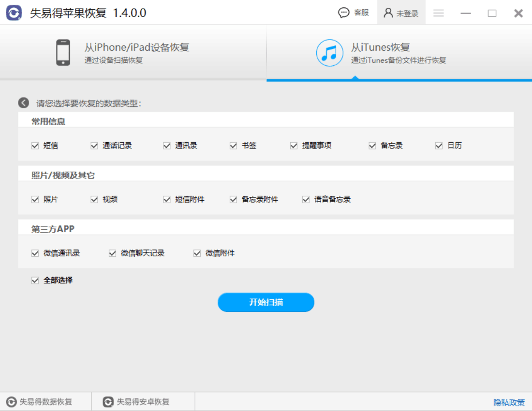Disable the 书签 recovery option
Image resolution: width=532 pixels, height=411 pixels.
tap(234, 145)
